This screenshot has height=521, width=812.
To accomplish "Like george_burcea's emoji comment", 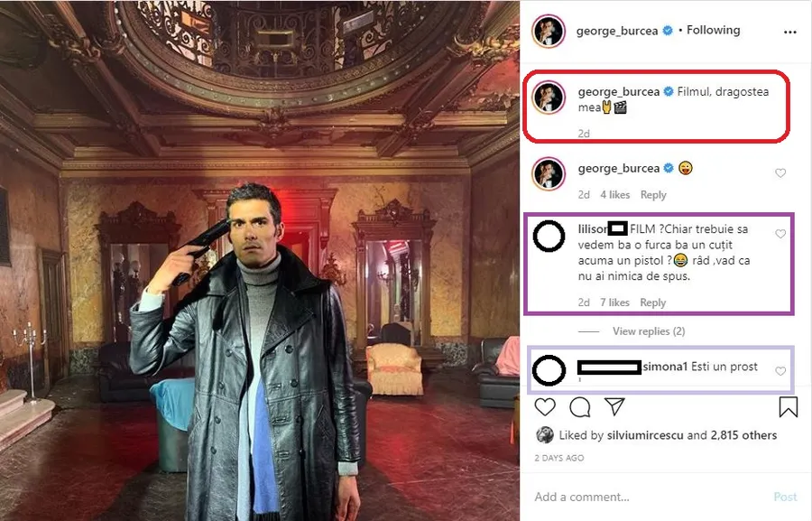I will click(x=780, y=173).
